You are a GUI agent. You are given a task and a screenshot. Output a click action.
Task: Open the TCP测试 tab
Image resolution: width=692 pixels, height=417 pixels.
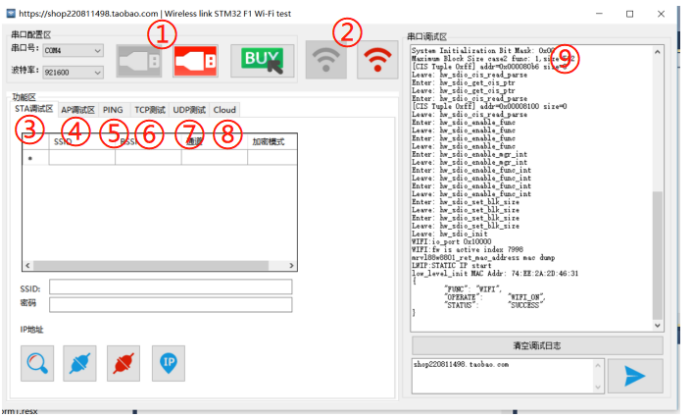coord(150,110)
